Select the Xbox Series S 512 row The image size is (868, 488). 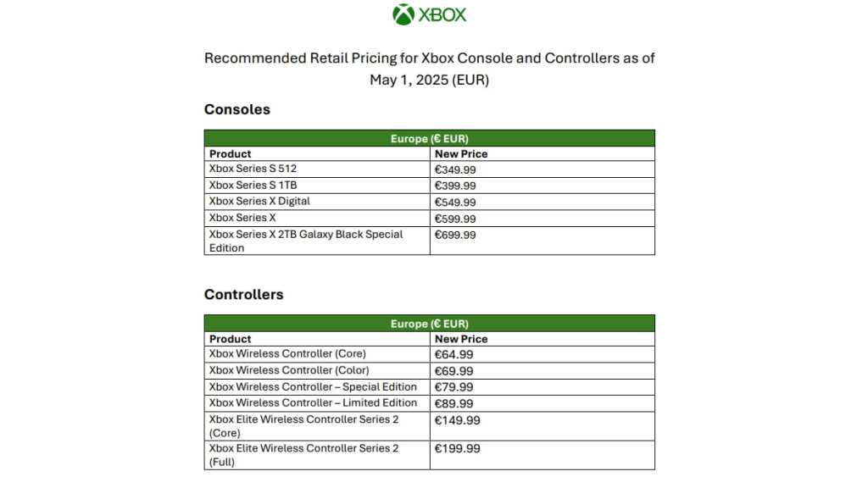tap(253, 169)
